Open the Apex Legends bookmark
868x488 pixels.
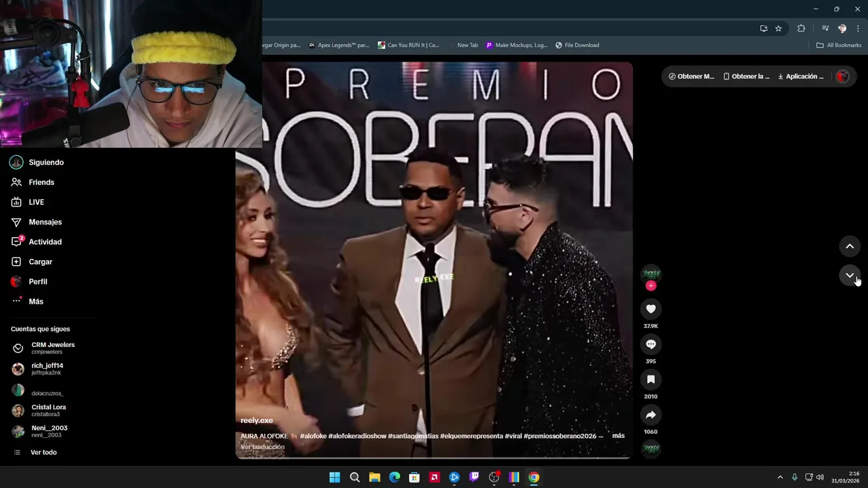(339, 45)
